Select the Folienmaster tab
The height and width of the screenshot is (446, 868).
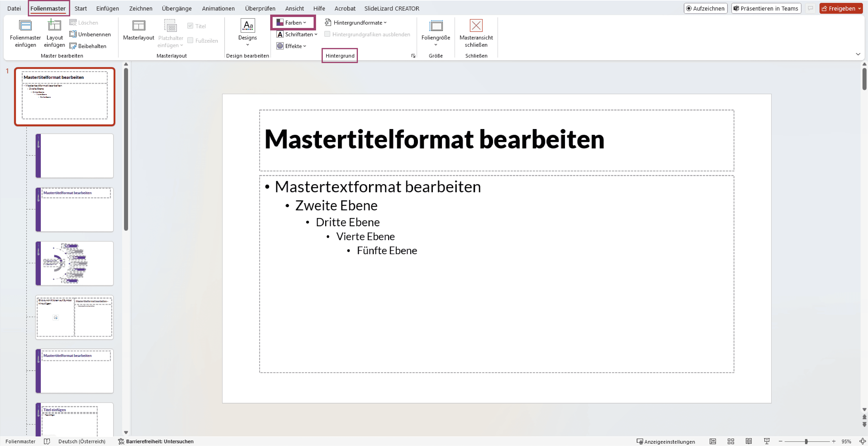point(48,8)
